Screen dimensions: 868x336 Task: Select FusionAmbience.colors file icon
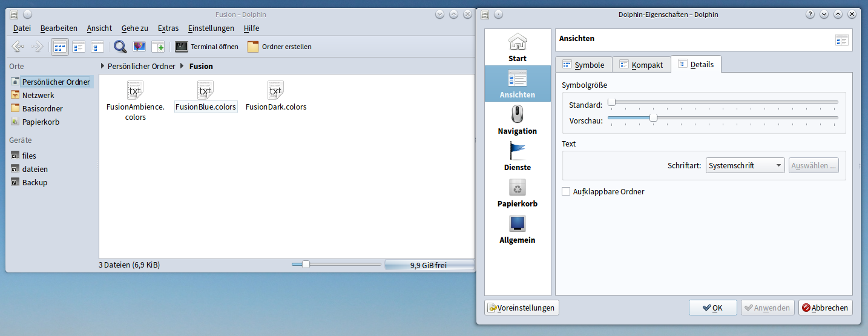tap(135, 90)
